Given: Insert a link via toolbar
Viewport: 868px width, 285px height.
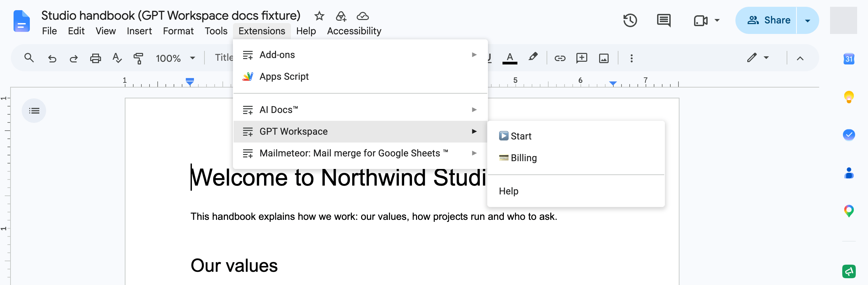Looking at the screenshot, I should pos(560,58).
